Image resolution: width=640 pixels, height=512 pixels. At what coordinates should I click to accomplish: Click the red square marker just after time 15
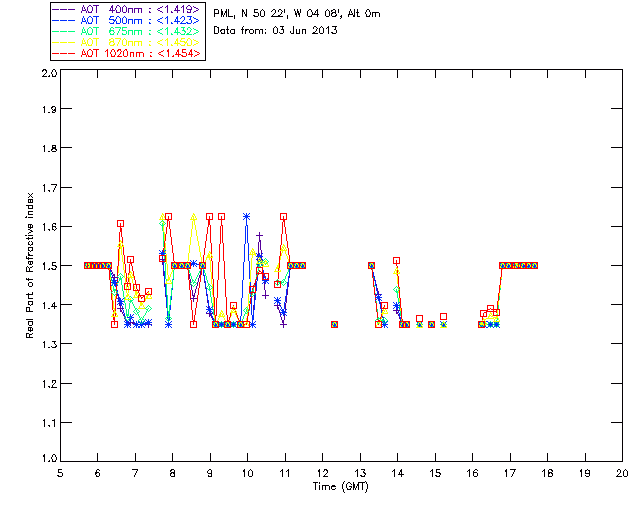(x=443, y=316)
